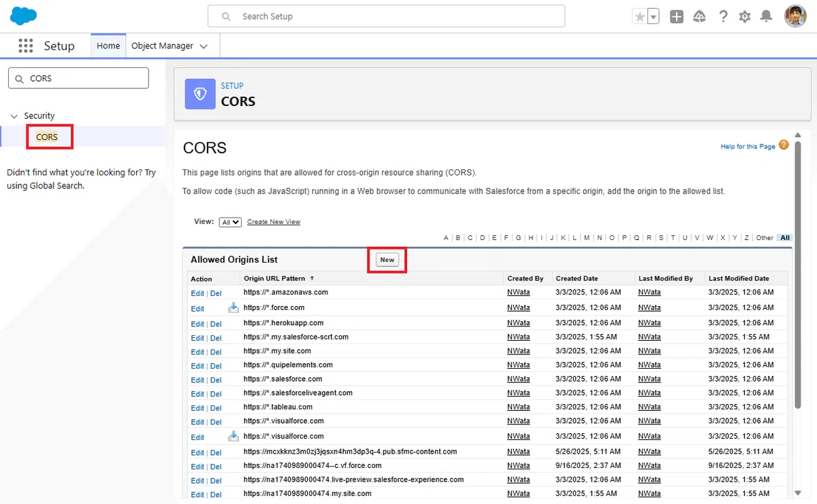Open the Object Manager tab
The width and height of the screenshot is (817, 504).
pyautogui.click(x=162, y=46)
